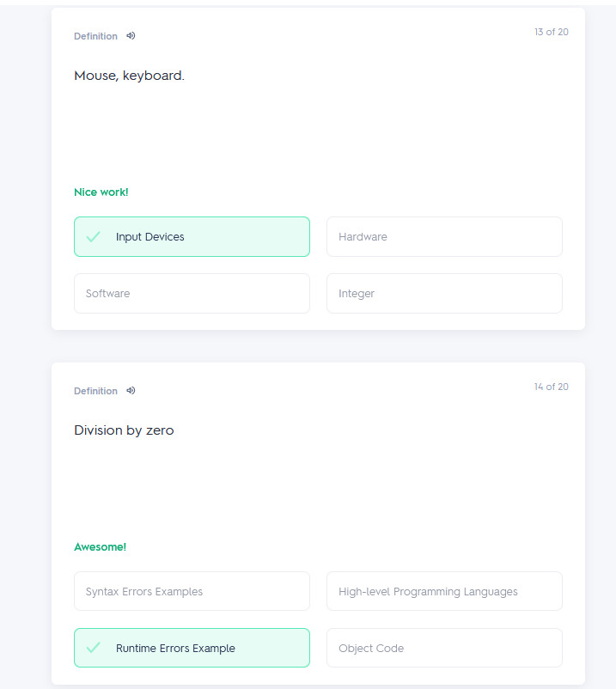Choose the Object Code answer
The height and width of the screenshot is (689, 616).
coord(445,648)
